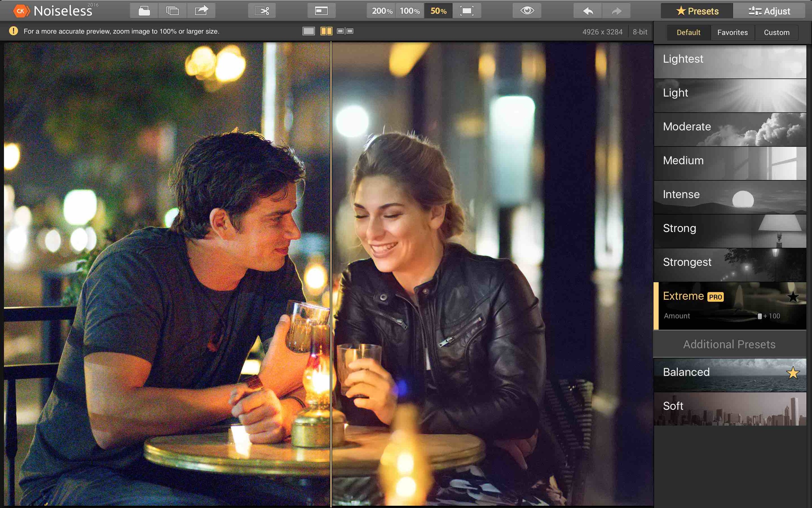
Task: Click the 8-bit depth label
Action: point(640,32)
